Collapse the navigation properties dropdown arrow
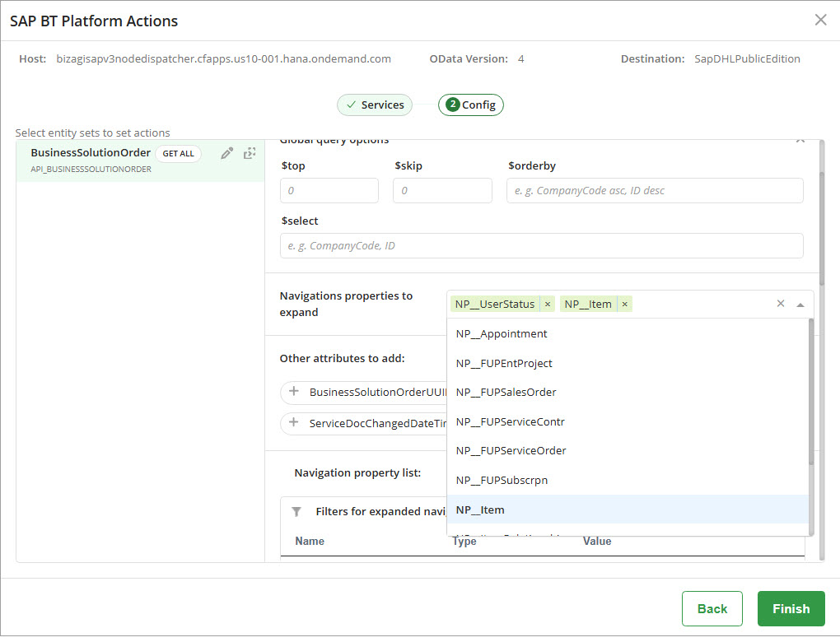Image resolution: width=840 pixels, height=642 pixels. pyautogui.click(x=800, y=305)
